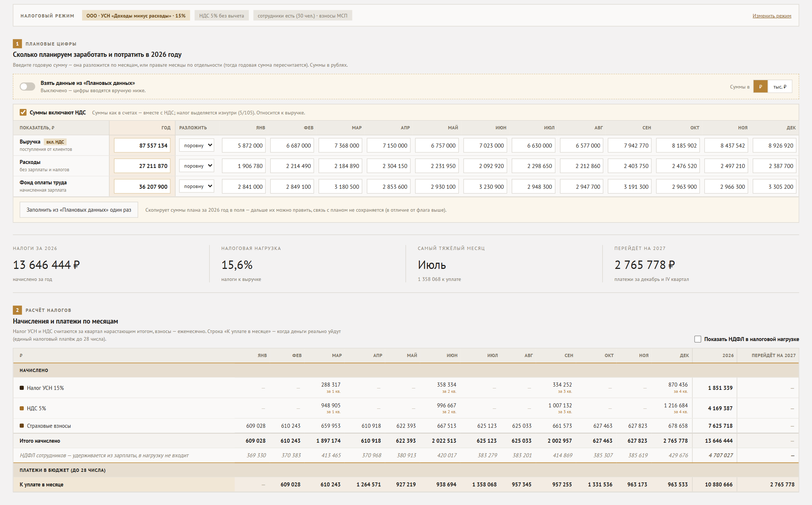
Task: Click the «НДС 5%» row label
Action: [36, 408]
